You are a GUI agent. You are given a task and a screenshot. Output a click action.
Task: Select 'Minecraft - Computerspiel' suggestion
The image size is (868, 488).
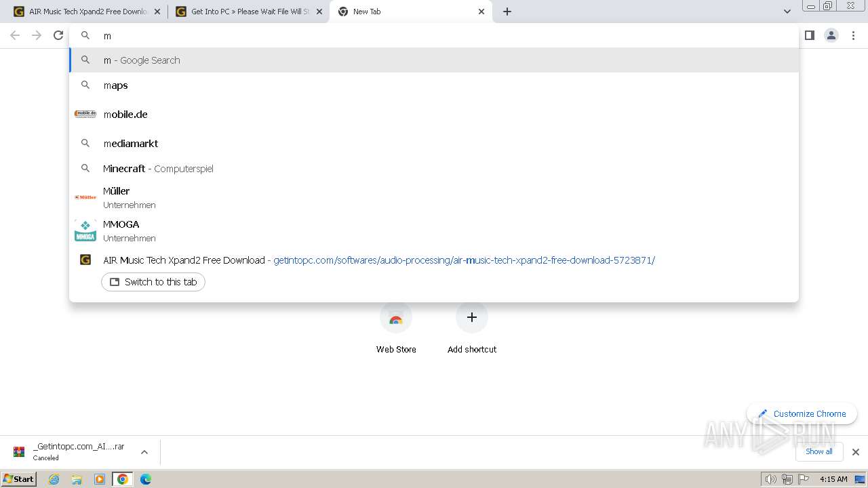pos(434,168)
